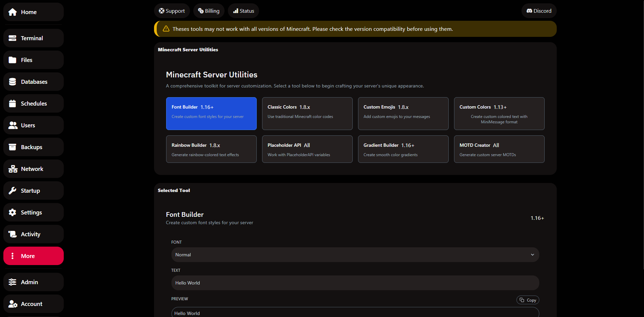Click the Users people icon
This screenshot has width=644, height=317.
pyautogui.click(x=13, y=125)
